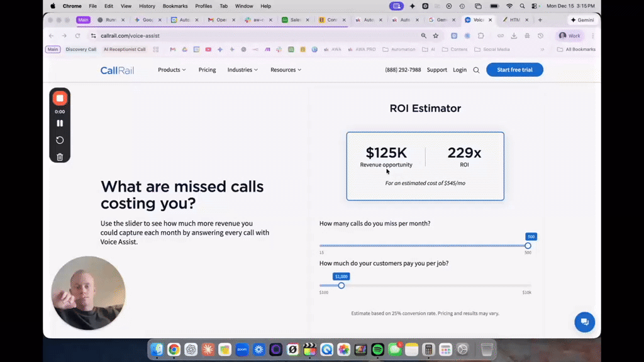Open the Discovery Call bookmark
Image resolution: width=644 pixels, height=362 pixels.
(x=81, y=49)
